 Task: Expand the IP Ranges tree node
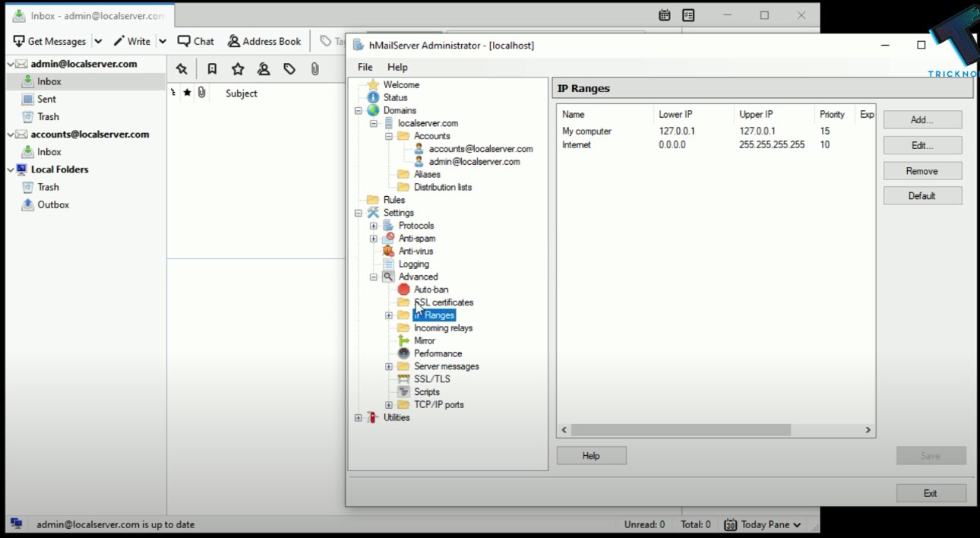point(389,315)
